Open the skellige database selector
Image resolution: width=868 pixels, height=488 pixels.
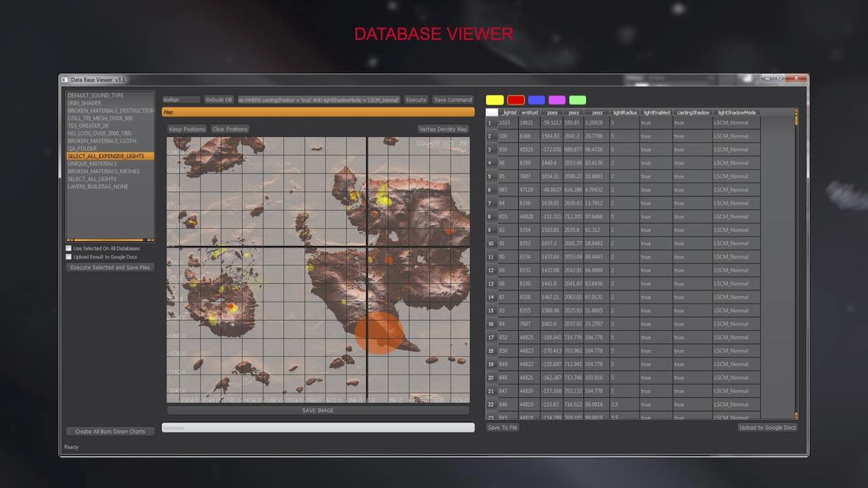(x=180, y=100)
